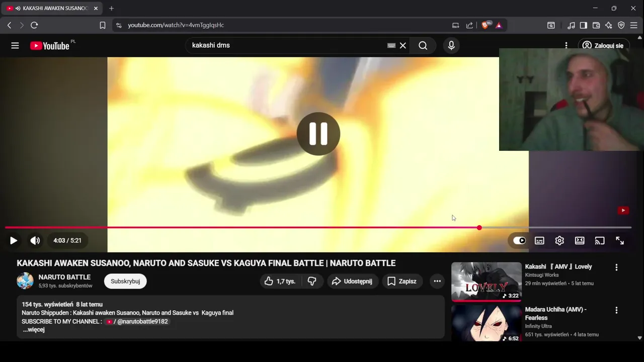The height and width of the screenshot is (362, 644).
Task: Bookmark this page with the bookmark icon
Action: tap(103, 25)
